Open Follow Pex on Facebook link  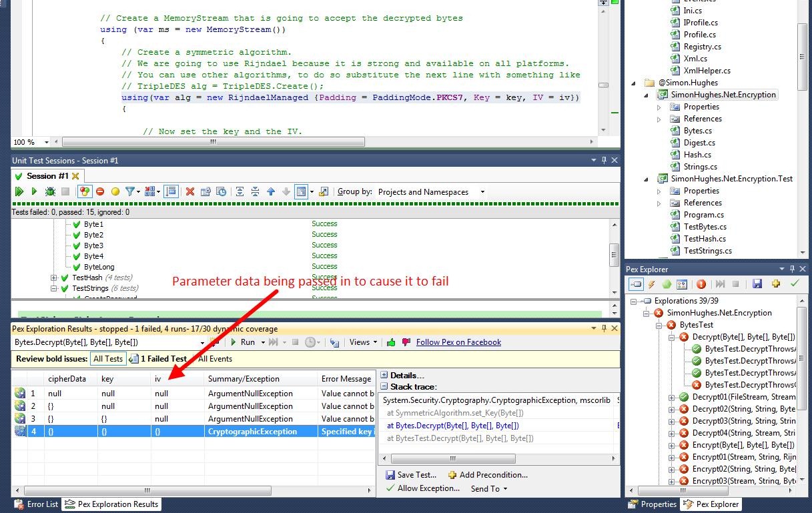458,342
